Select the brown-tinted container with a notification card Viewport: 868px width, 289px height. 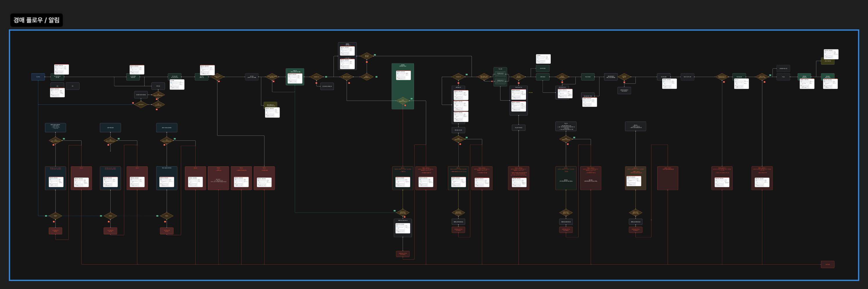(635, 178)
